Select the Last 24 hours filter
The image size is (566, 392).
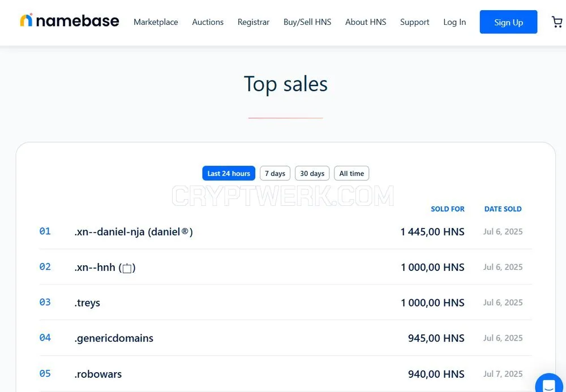point(229,173)
